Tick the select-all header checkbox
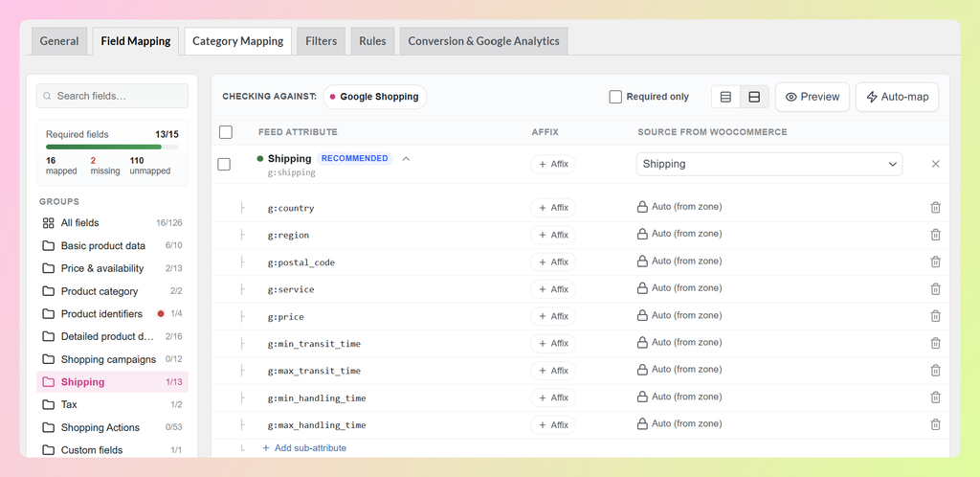This screenshot has width=980, height=477. coord(226,132)
